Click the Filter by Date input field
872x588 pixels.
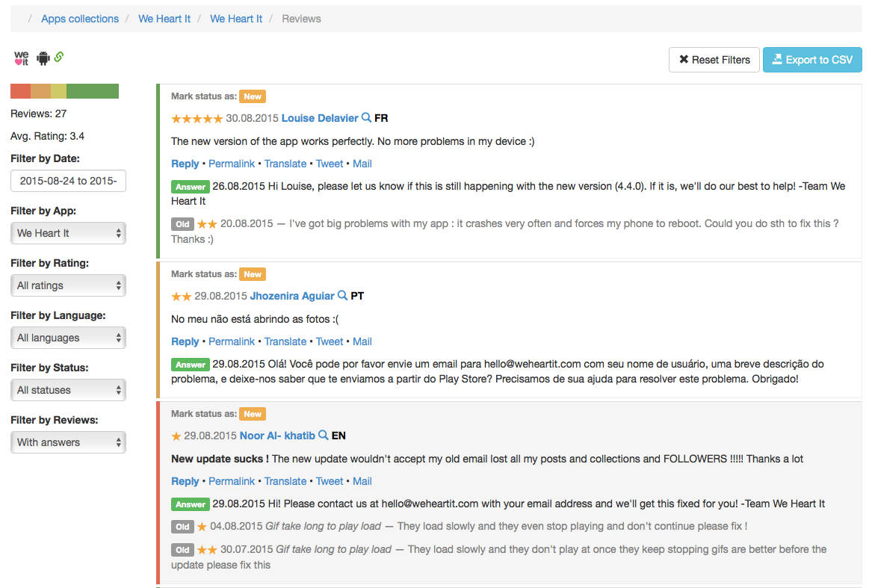coord(69,181)
